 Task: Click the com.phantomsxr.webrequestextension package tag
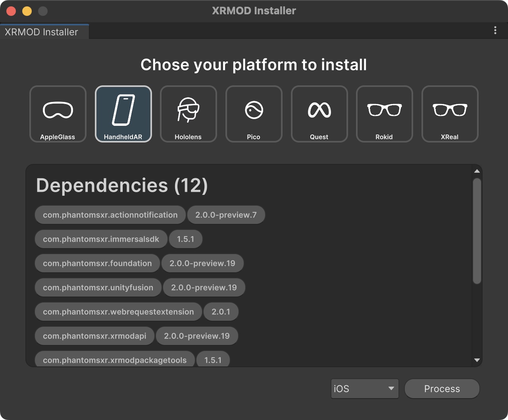click(119, 312)
